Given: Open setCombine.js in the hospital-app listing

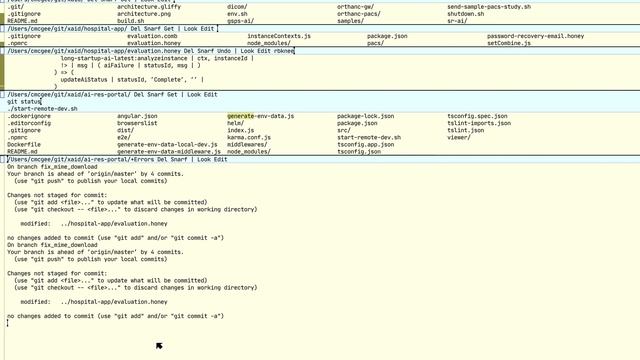Looking at the screenshot, I should (509, 43).
